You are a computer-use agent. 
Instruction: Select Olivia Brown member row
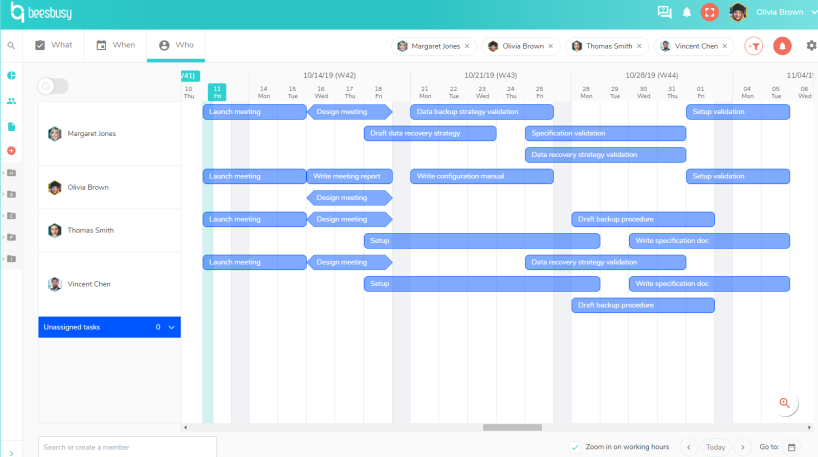[x=110, y=187]
